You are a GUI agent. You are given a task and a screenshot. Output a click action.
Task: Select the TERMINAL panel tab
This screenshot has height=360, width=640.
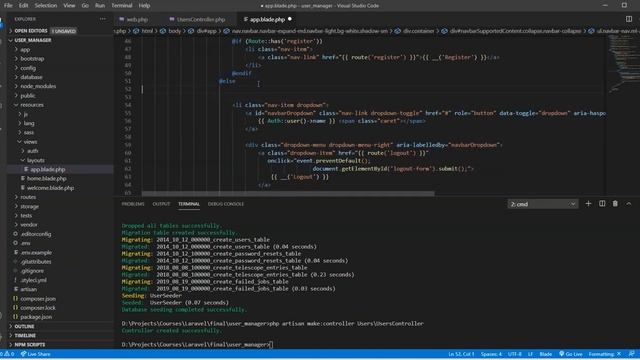(x=189, y=204)
